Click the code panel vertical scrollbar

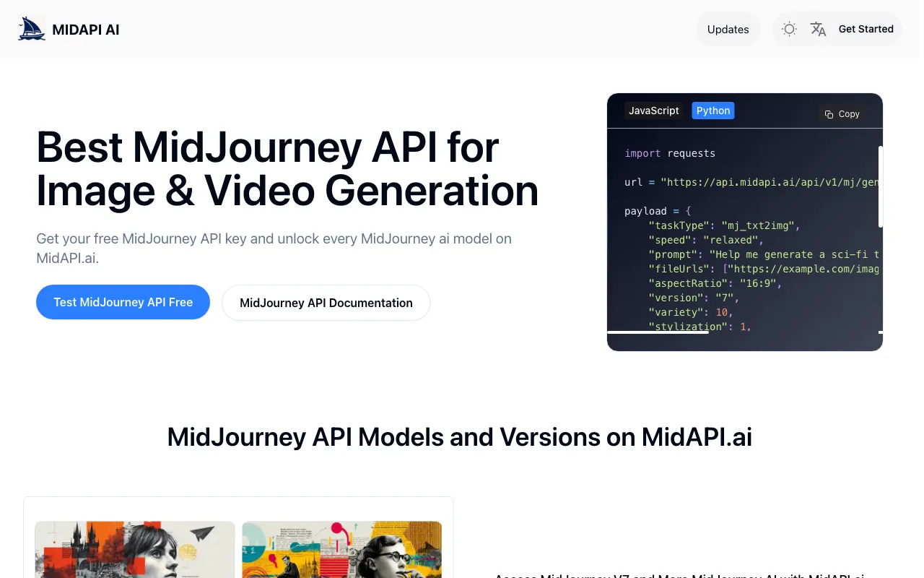[x=880, y=186]
